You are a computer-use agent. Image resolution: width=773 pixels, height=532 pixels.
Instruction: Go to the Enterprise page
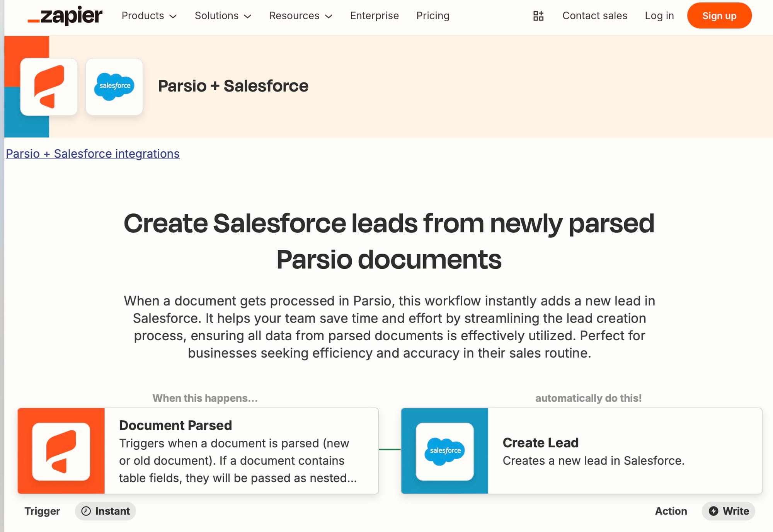tap(374, 16)
